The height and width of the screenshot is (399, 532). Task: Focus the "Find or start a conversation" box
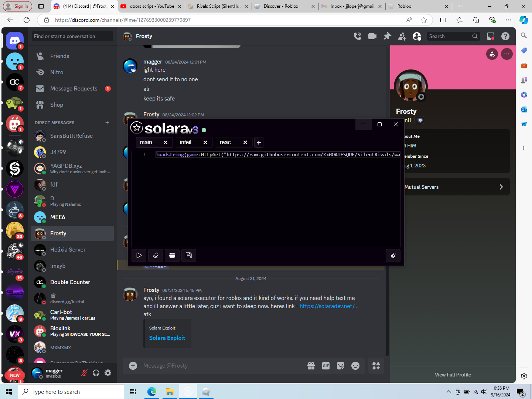(72, 36)
